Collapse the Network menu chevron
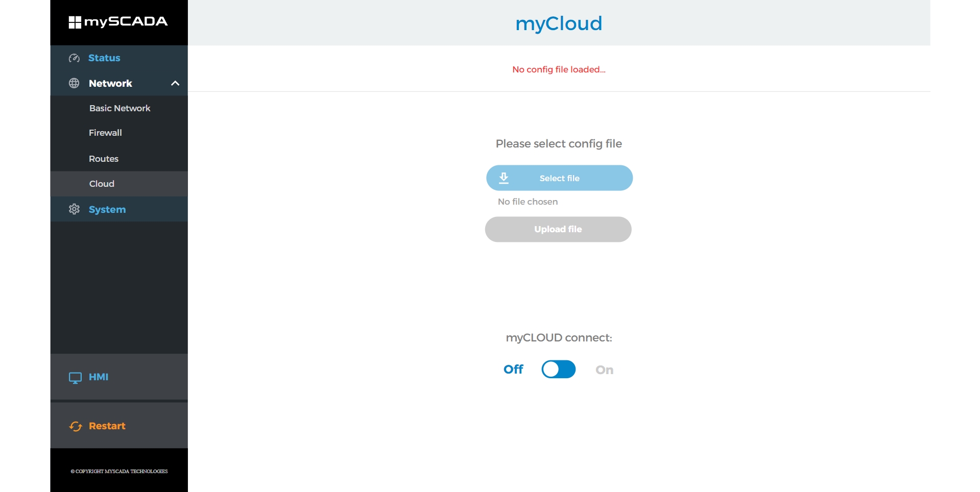The image size is (980, 492). [x=175, y=83]
